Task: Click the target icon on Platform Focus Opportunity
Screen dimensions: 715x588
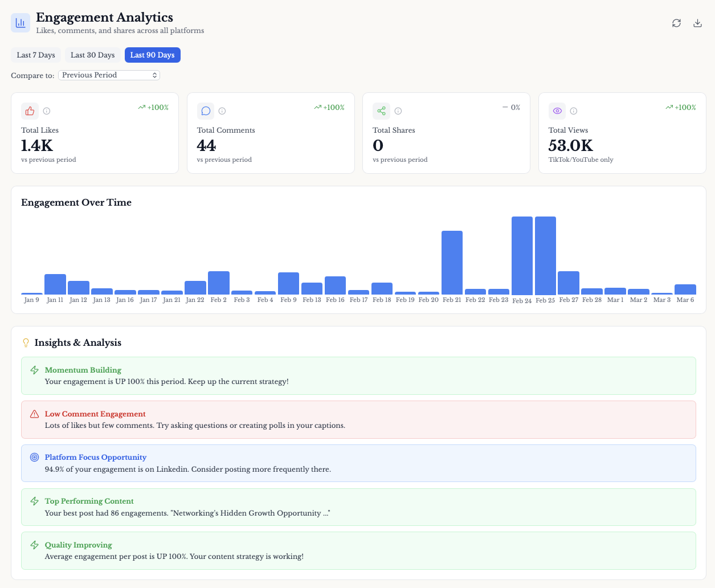Action: tap(35, 458)
